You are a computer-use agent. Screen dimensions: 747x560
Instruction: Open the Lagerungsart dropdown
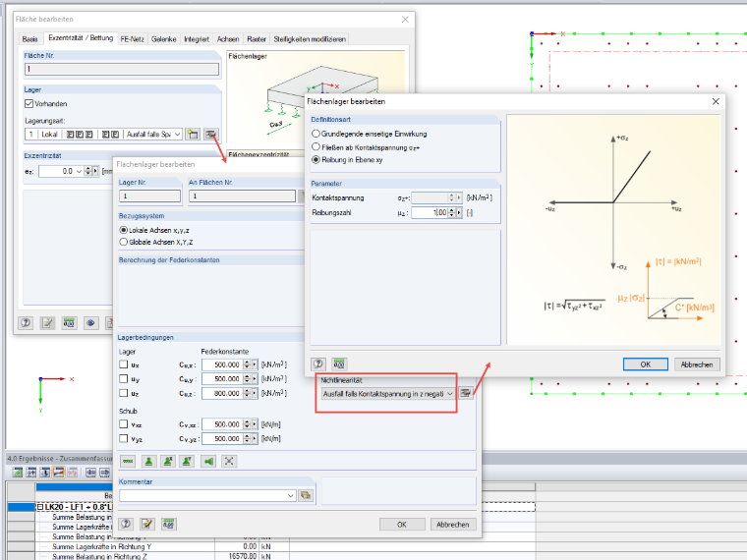[x=177, y=135]
